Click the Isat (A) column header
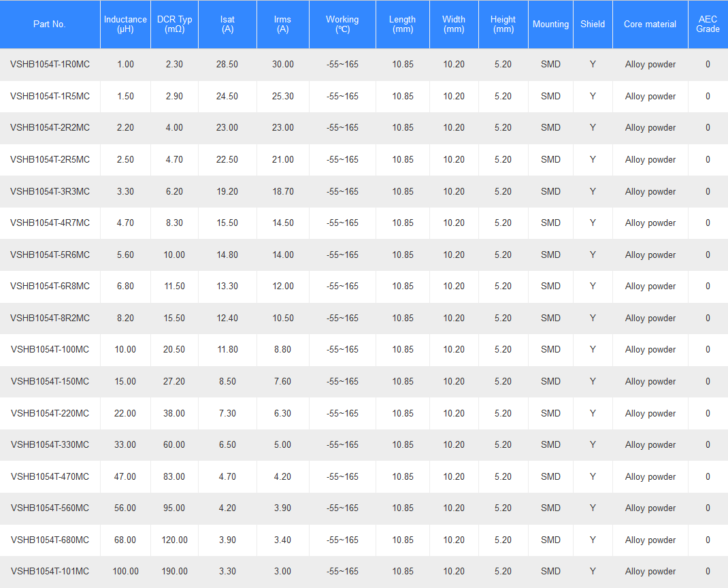728x588 pixels. point(227,24)
